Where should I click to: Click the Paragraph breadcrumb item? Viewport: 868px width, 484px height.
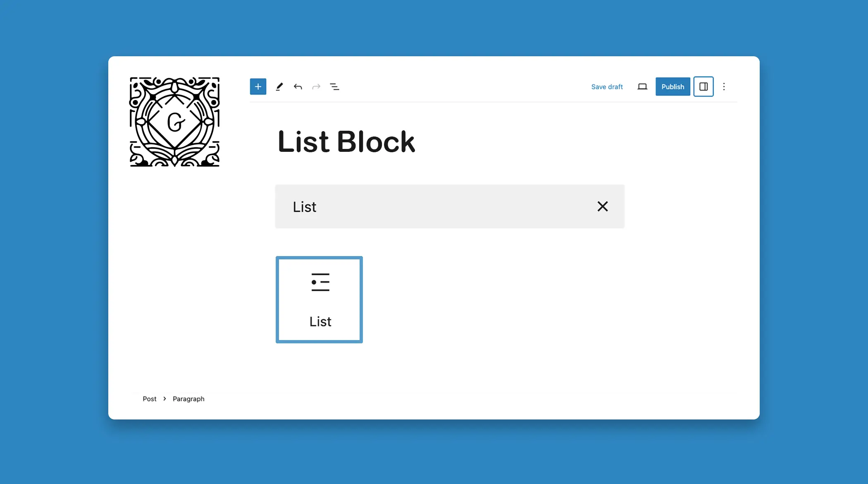tap(188, 399)
